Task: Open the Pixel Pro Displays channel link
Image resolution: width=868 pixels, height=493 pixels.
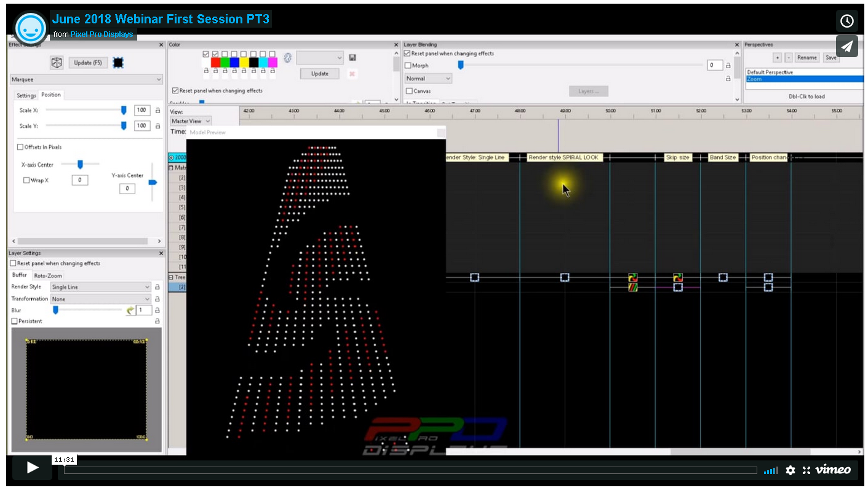Action: 102,34
